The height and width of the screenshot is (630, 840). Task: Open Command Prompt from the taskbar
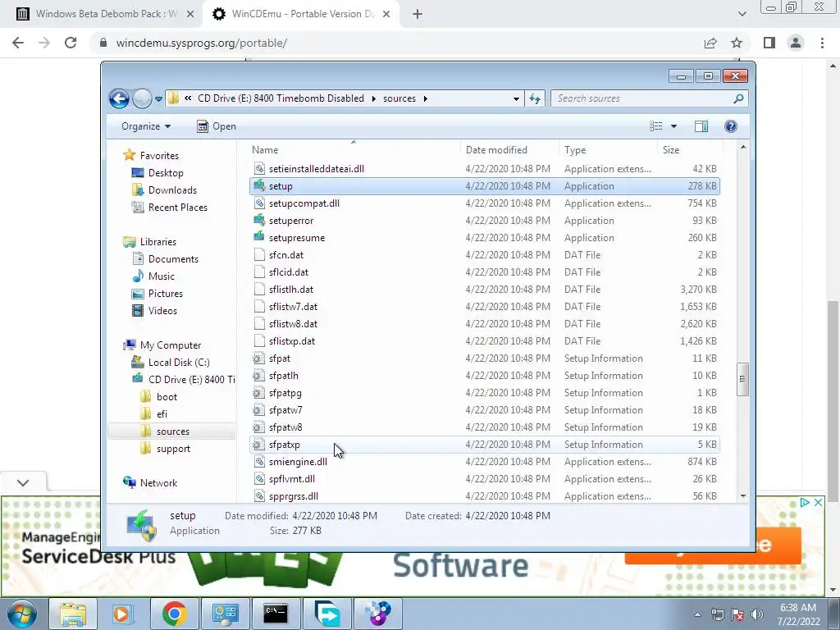tap(276, 614)
